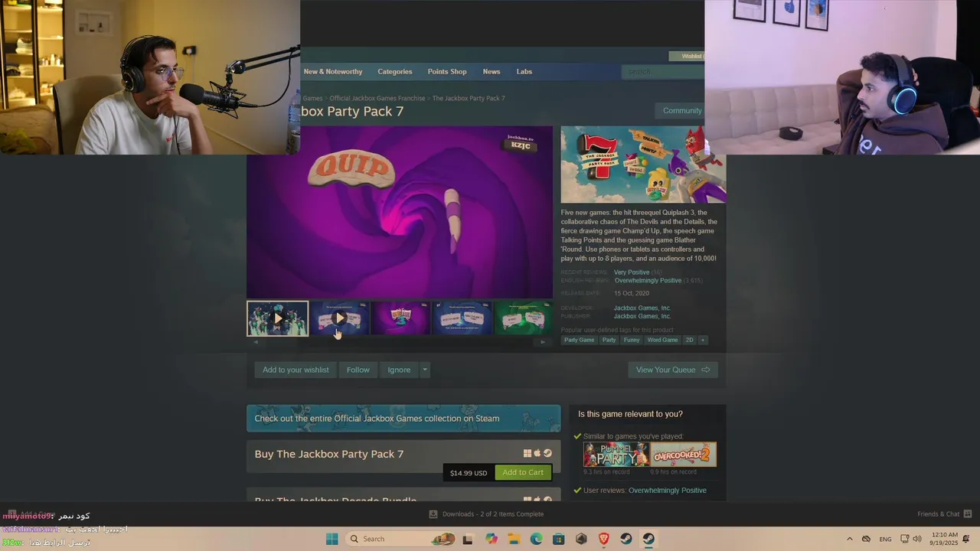Open the volume control in system tray

click(917, 539)
